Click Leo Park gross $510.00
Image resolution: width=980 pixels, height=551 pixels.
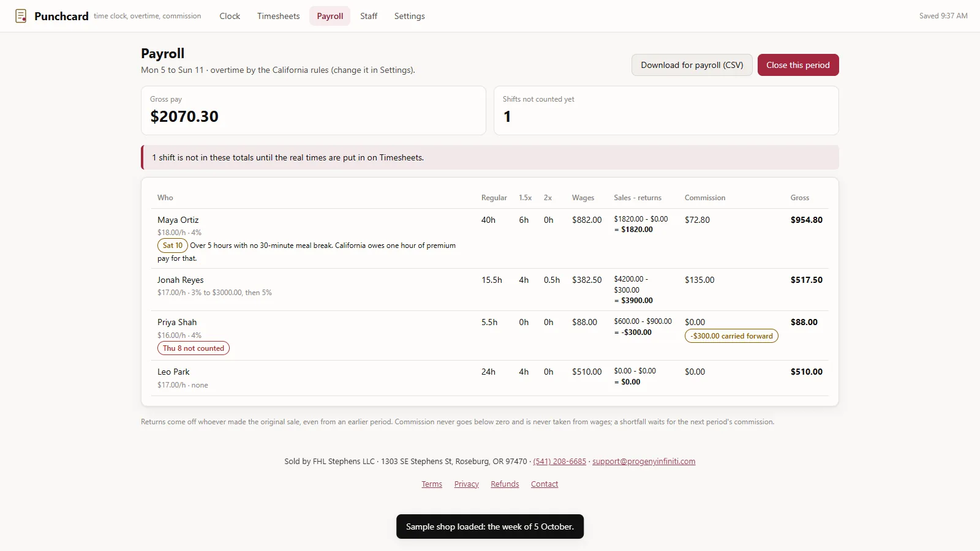(807, 372)
